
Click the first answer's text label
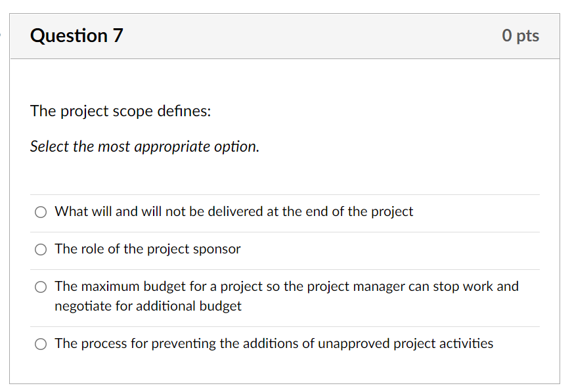click(x=234, y=211)
